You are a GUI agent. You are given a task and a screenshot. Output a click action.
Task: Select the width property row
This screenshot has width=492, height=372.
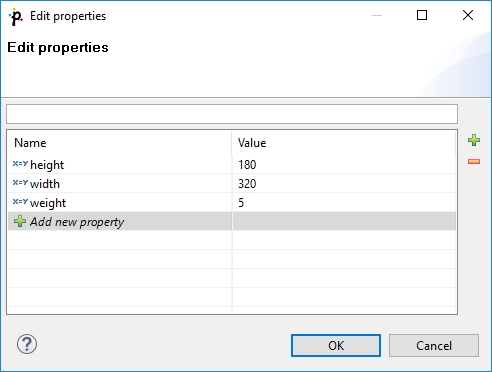232,183
